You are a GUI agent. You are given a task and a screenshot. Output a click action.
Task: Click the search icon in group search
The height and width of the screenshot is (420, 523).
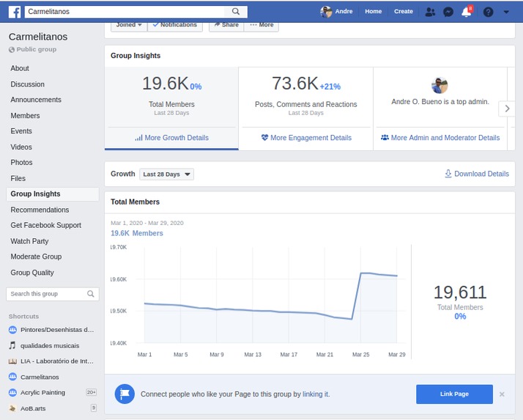(x=90, y=294)
